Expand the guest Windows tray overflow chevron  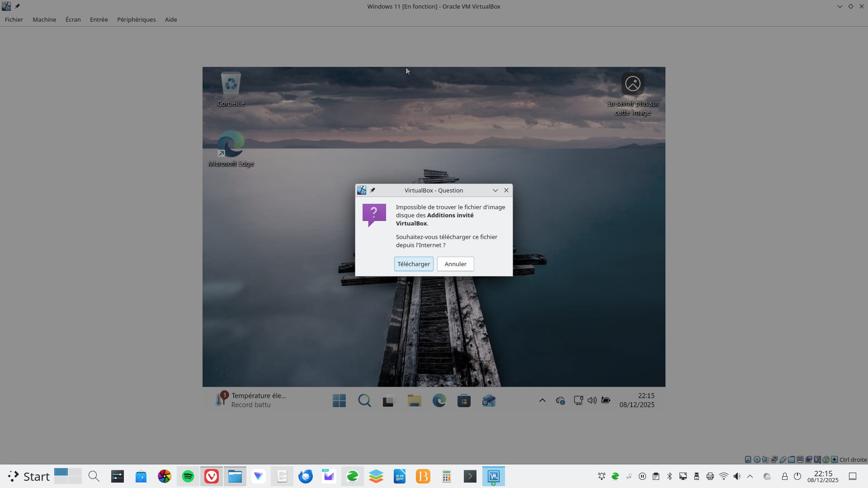tap(542, 400)
